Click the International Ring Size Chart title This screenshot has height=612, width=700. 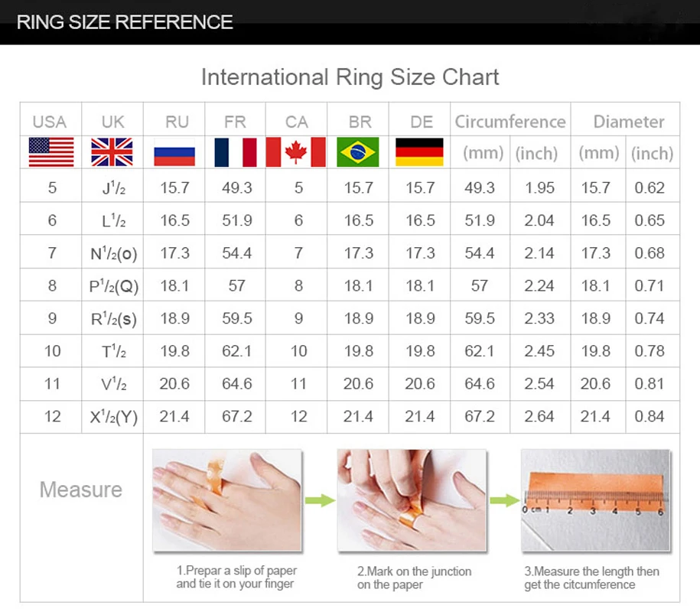350,76
